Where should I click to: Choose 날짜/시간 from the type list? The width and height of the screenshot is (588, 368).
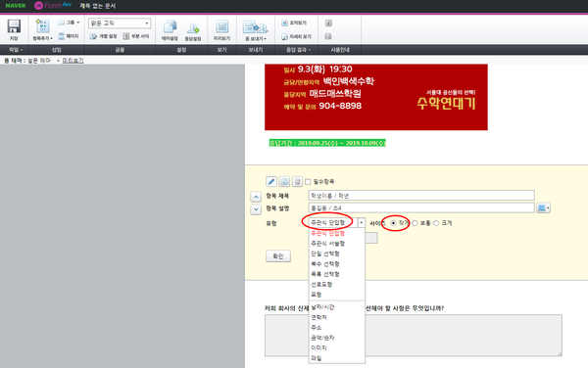[322, 307]
